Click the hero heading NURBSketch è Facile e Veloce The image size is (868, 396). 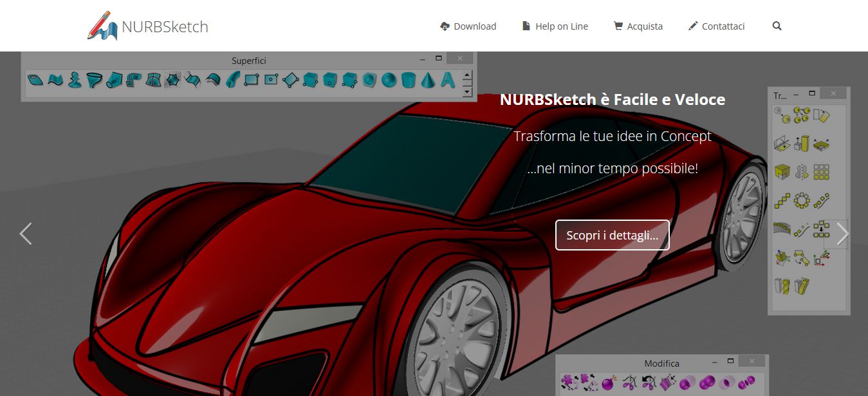click(x=613, y=99)
